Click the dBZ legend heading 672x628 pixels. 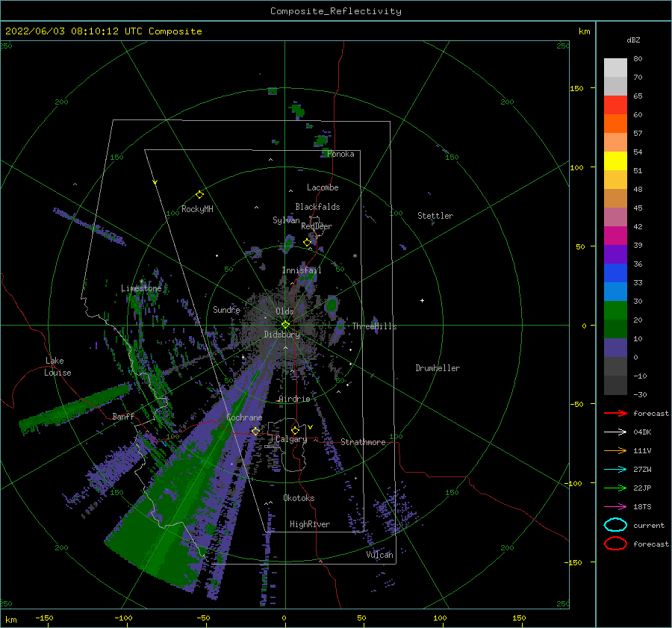click(x=633, y=40)
